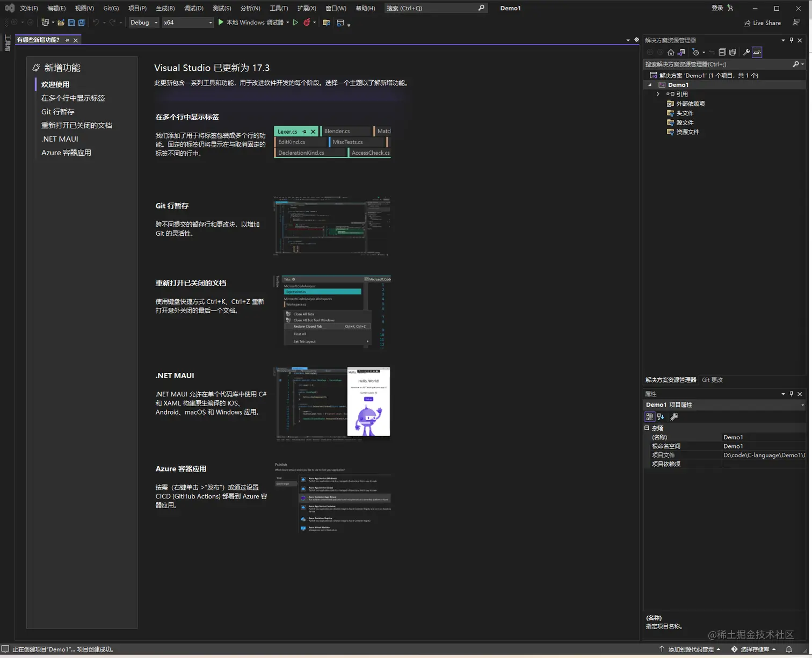Click the gear icon at tab well right

point(637,40)
